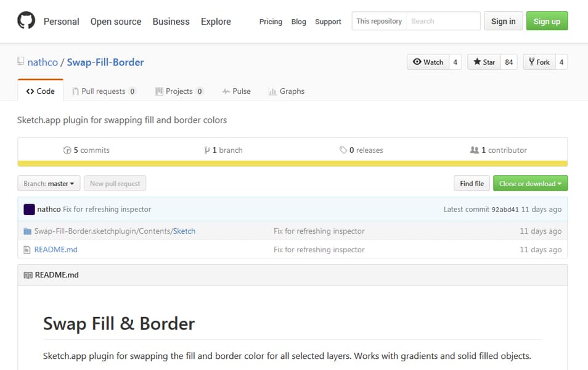
Task: Open the forks count 4
Action: [561, 62]
